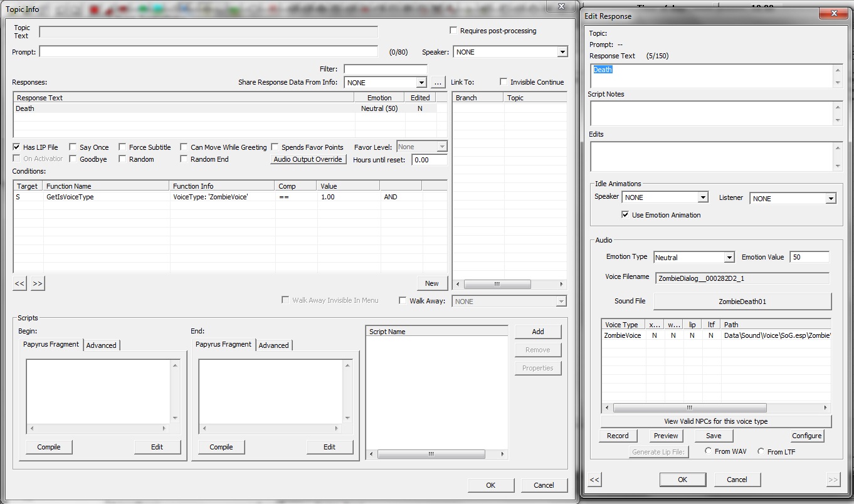Toggle Use Emotion Animation checkbox
Screen dimensions: 854x504
[625, 215]
